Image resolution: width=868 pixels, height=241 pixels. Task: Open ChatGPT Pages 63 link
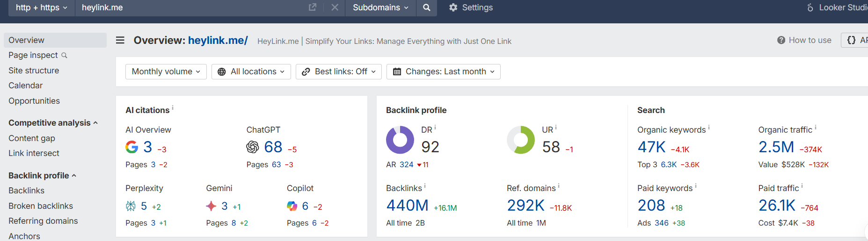[x=277, y=165]
